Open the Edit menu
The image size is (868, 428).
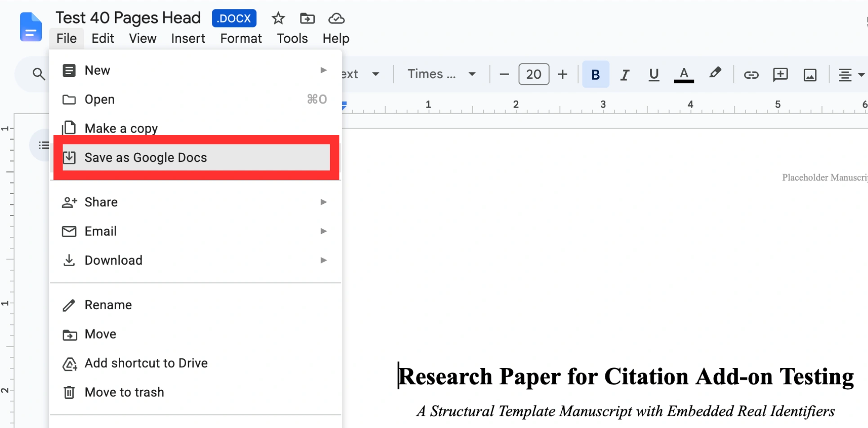click(103, 39)
